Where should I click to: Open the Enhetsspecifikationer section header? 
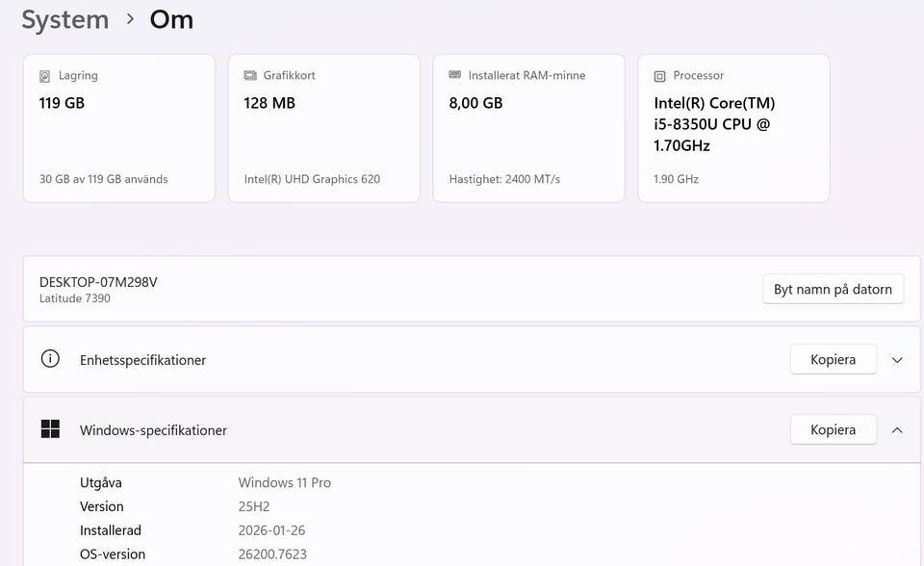(x=472, y=360)
